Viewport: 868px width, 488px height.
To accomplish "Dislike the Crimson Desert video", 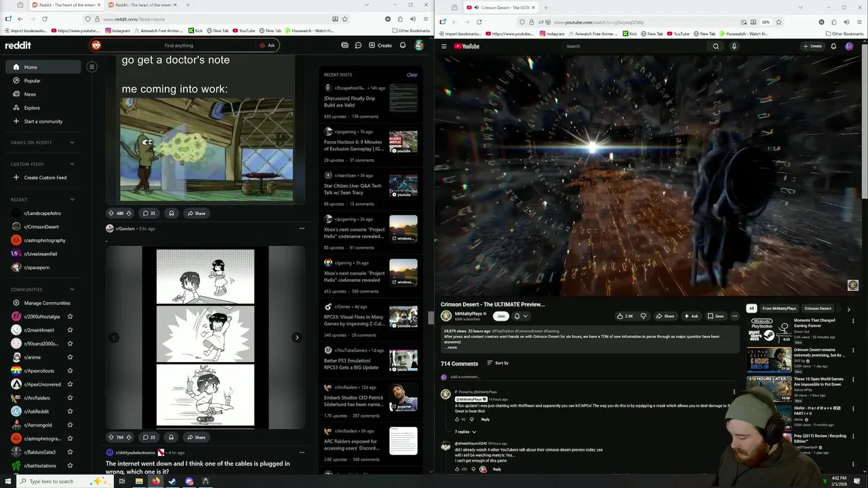I will (644, 316).
